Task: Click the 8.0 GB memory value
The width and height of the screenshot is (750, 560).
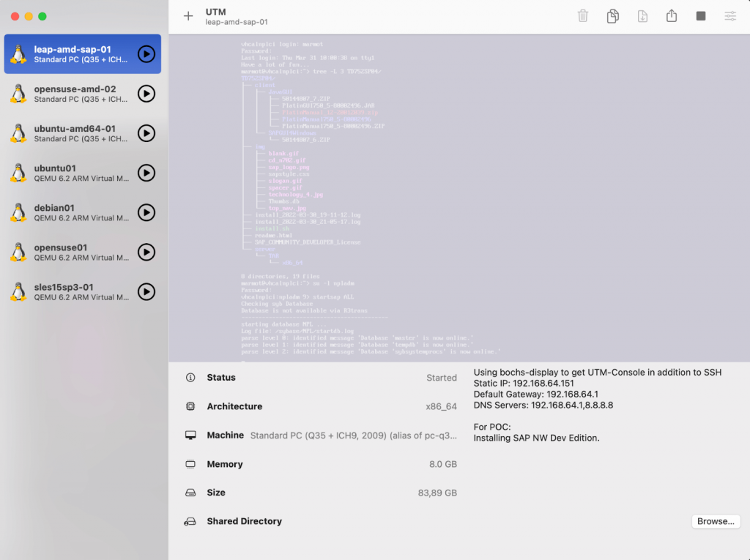Action: (x=443, y=464)
